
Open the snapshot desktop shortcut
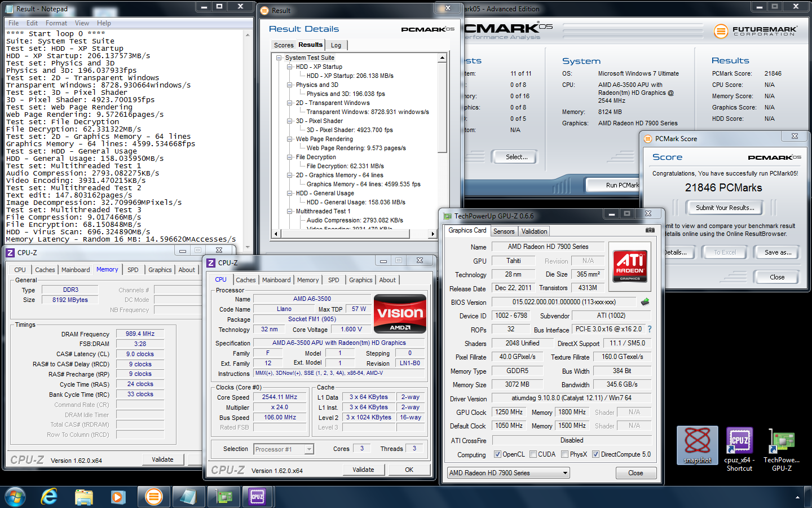698,445
